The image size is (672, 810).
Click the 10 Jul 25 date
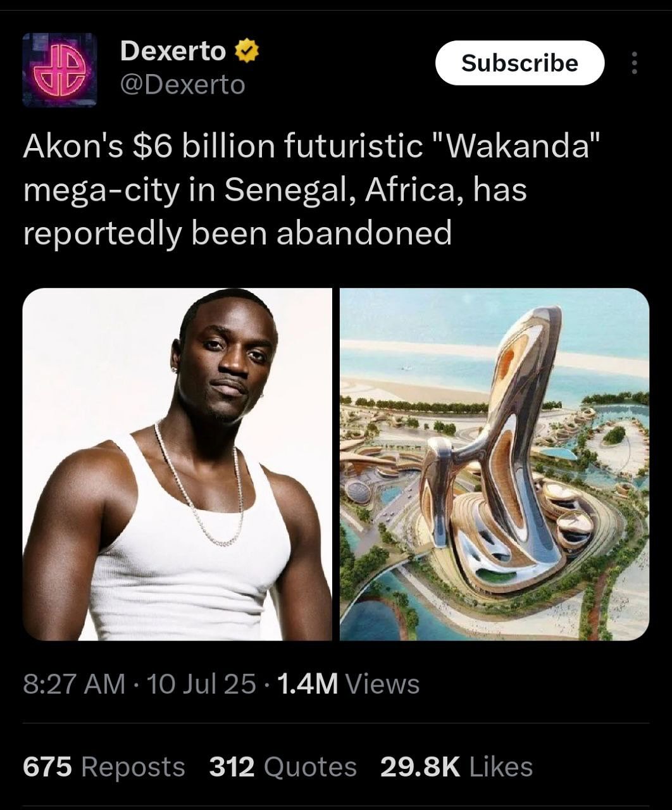pos(201,684)
